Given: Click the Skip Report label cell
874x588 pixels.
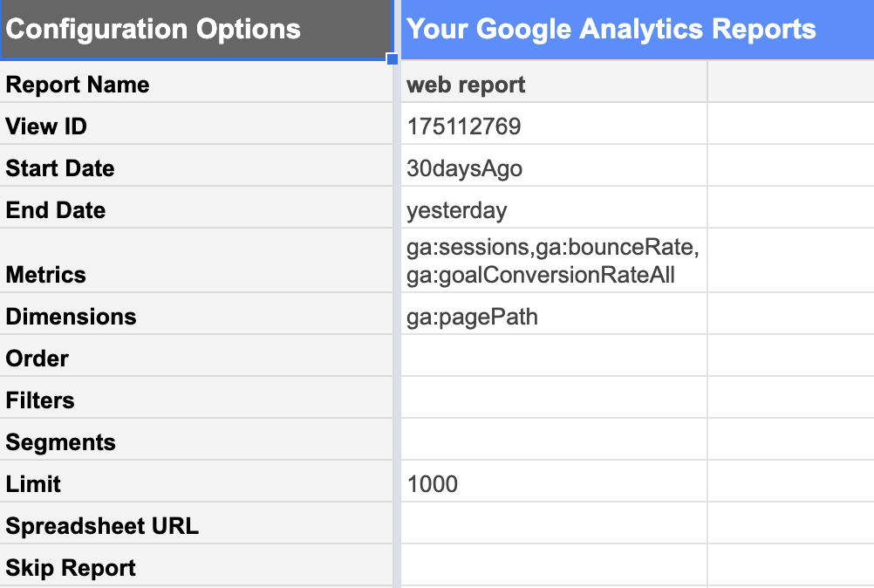Looking at the screenshot, I should coord(196,564).
